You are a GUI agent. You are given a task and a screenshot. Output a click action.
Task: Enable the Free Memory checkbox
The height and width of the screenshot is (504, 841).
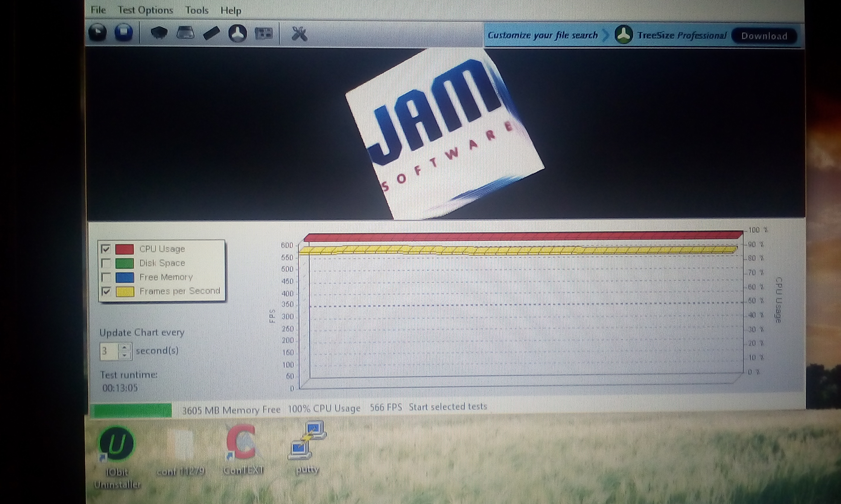(x=106, y=277)
